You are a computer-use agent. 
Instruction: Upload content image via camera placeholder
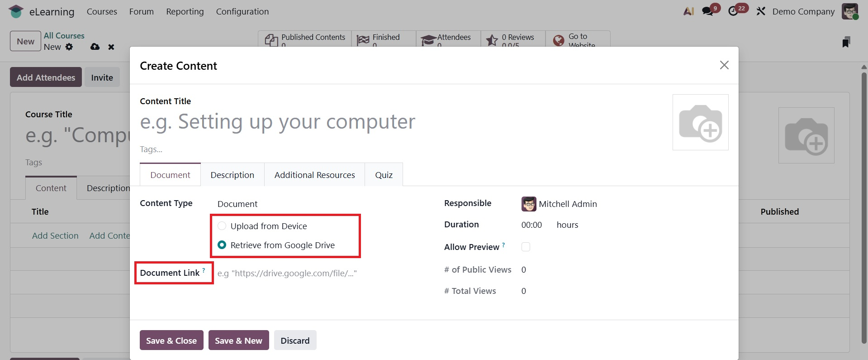click(700, 122)
